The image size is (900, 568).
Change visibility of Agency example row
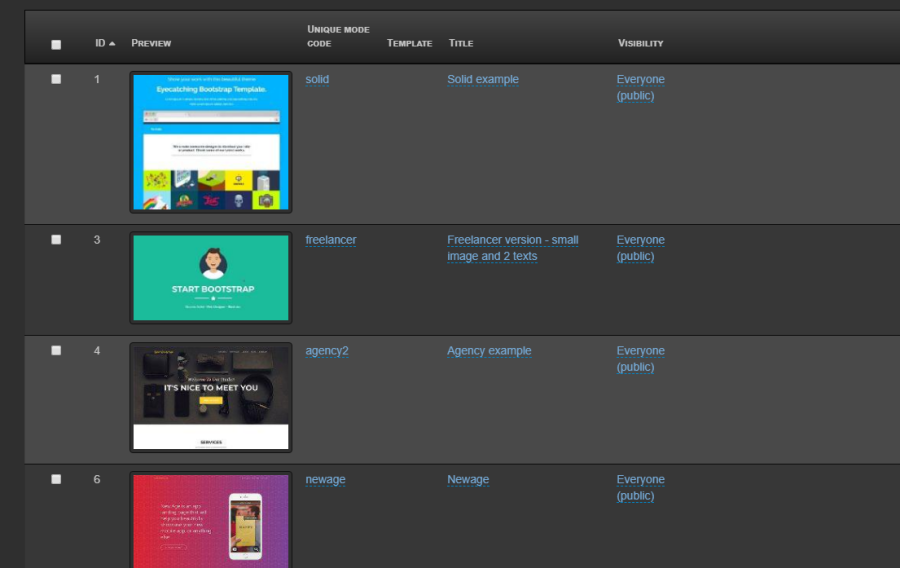click(641, 359)
